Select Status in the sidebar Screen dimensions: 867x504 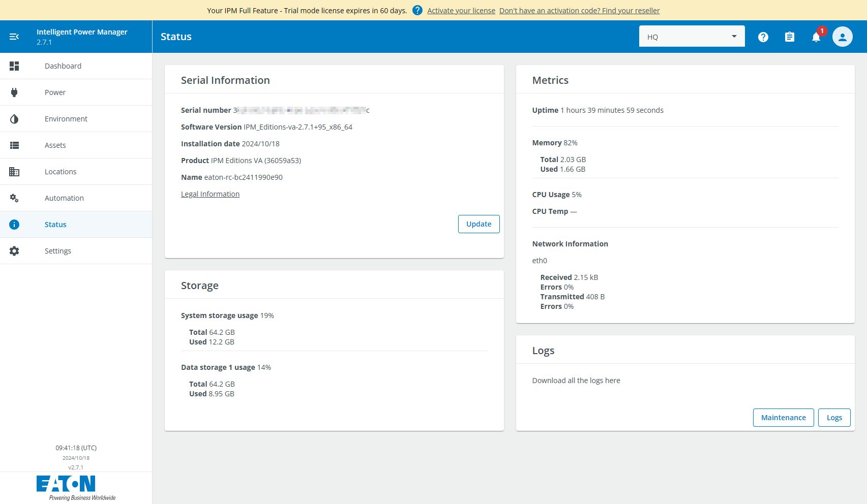[x=55, y=225]
